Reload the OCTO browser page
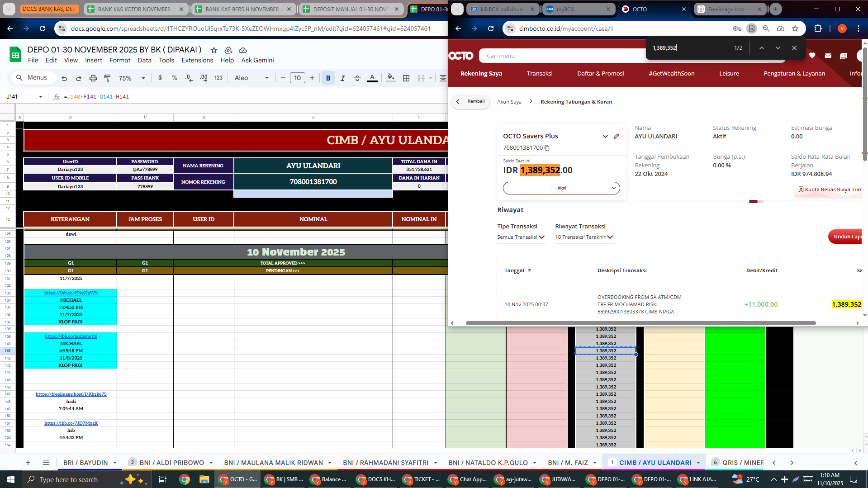This screenshot has width=868, height=488. click(491, 28)
